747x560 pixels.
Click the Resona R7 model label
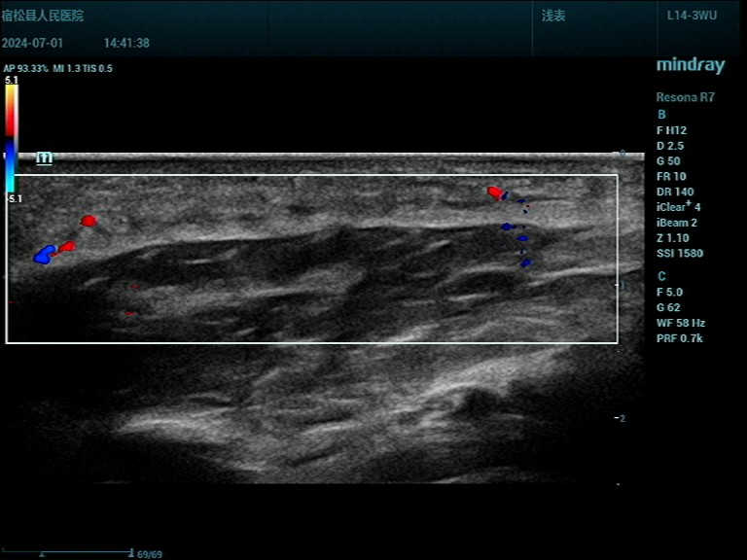point(685,97)
